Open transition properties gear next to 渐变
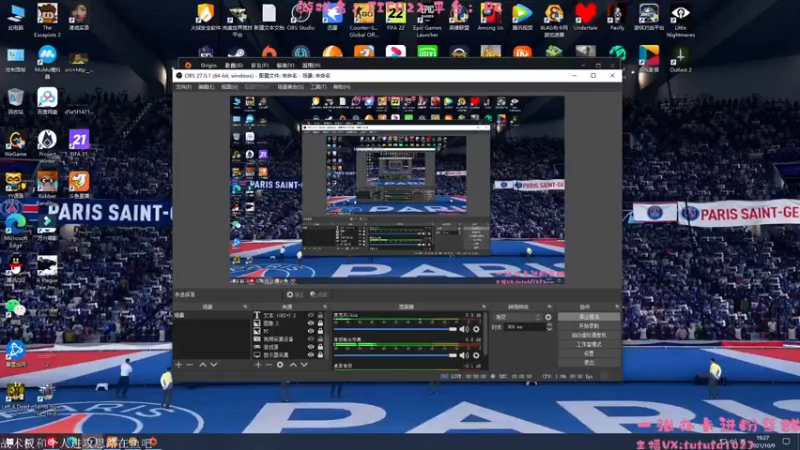 pyautogui.click(x=548, y=317)
